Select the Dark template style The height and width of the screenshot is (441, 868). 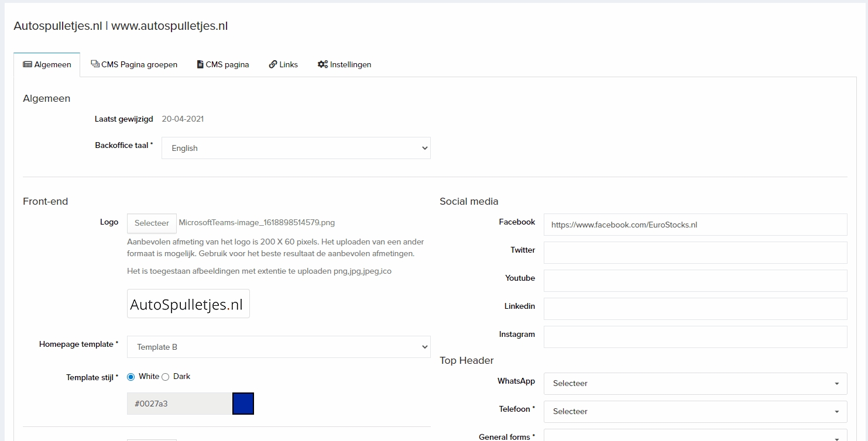click(165, 377)
